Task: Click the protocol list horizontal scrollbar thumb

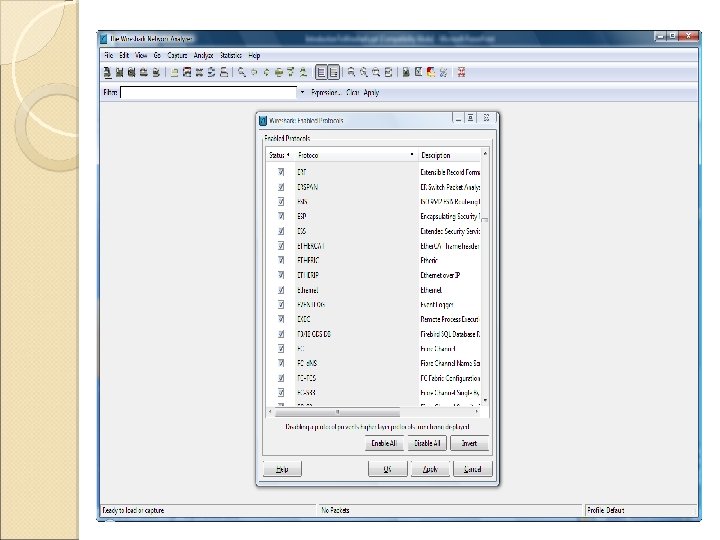Action: tap(337, 412)
